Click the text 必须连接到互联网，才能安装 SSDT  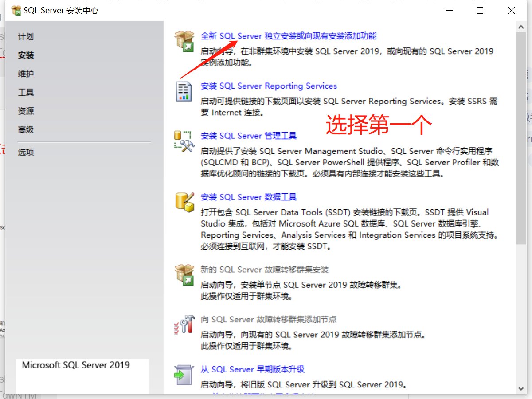tap(266, 246)
